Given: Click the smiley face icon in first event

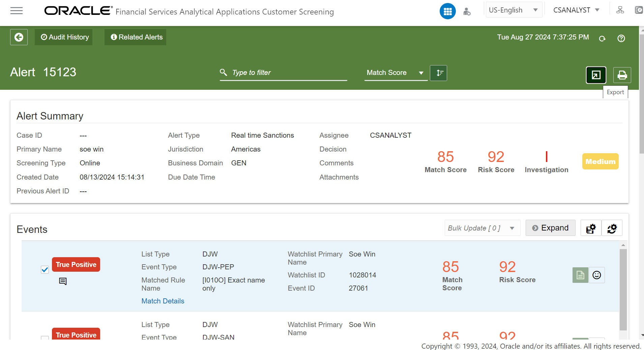Looking at the screenshot, I should click(x=596, y=275).
